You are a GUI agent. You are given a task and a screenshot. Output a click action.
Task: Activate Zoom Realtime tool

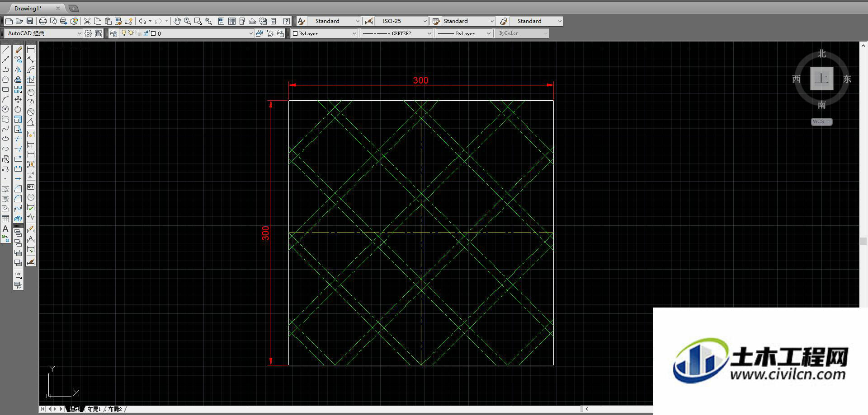tap(188, 21)
